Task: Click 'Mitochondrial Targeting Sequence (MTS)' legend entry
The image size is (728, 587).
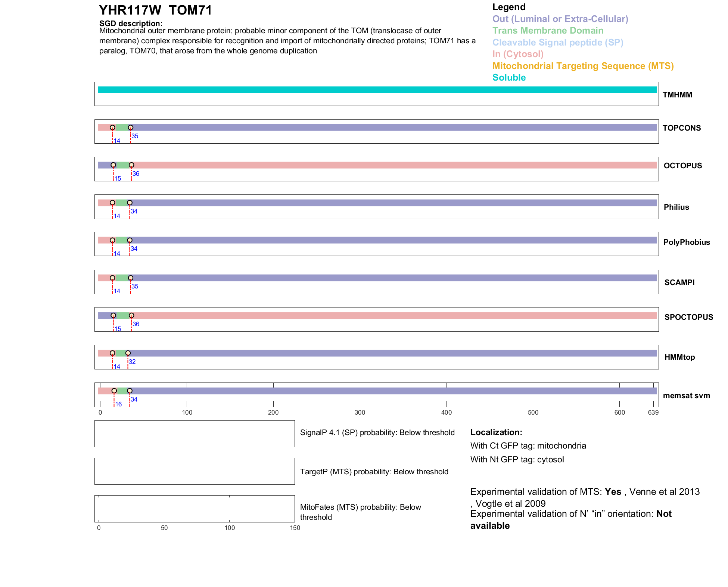Action: point(583,66)
